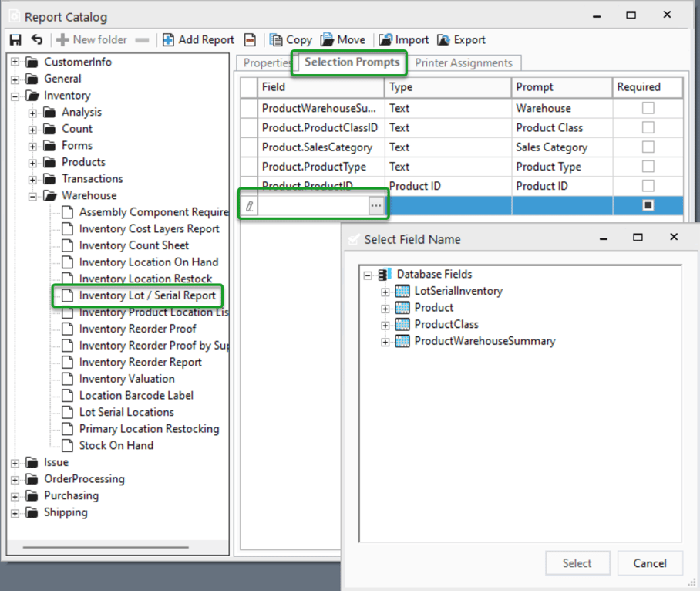The width and height of the screenshot is (700, 591).
Task: Delete the selected report
Action: click(249, 39)
